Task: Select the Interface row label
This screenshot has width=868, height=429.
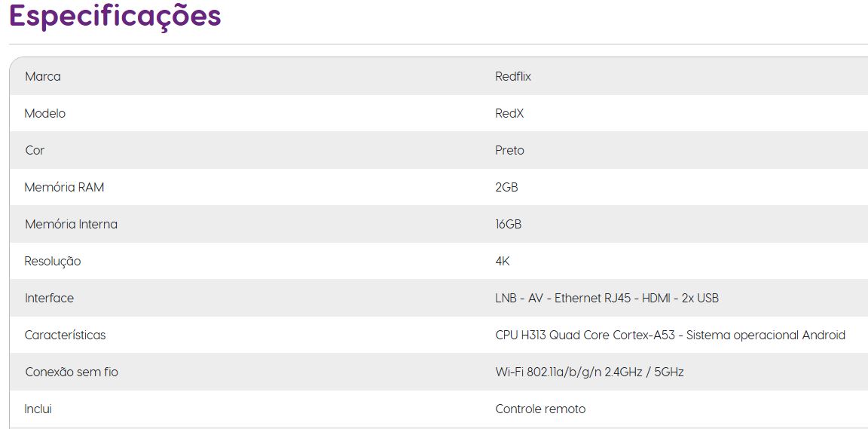Action: click(49, 299)
